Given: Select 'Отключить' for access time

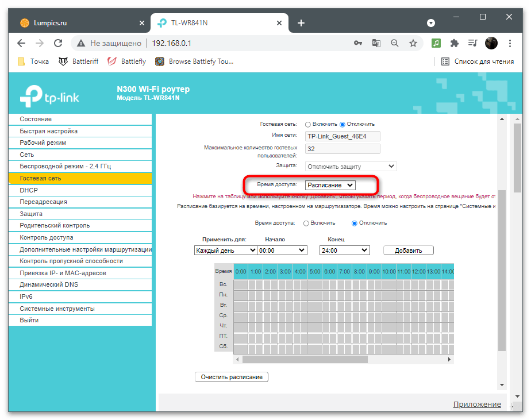Looking at the screenshot, I should [x=355, y=223].
